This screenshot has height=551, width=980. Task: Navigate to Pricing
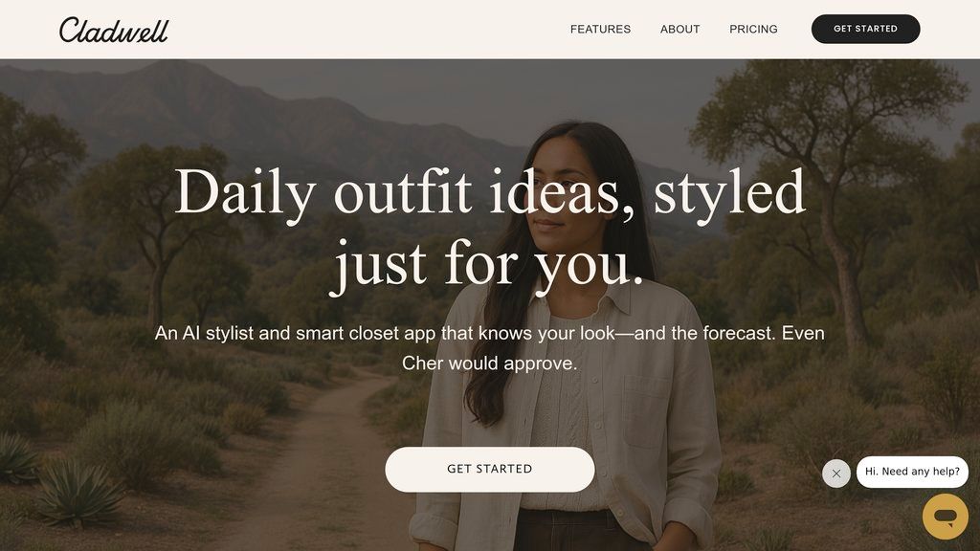[753, 30]
